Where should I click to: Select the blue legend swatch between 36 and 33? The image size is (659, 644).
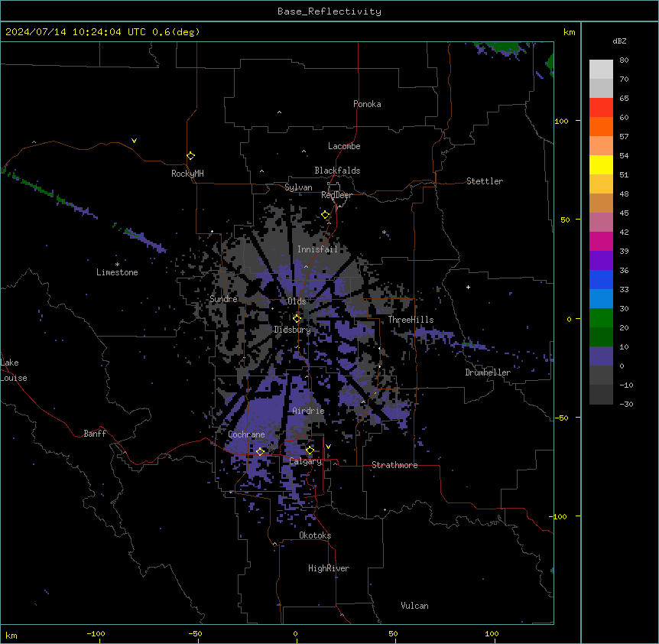tap(601, 279)
